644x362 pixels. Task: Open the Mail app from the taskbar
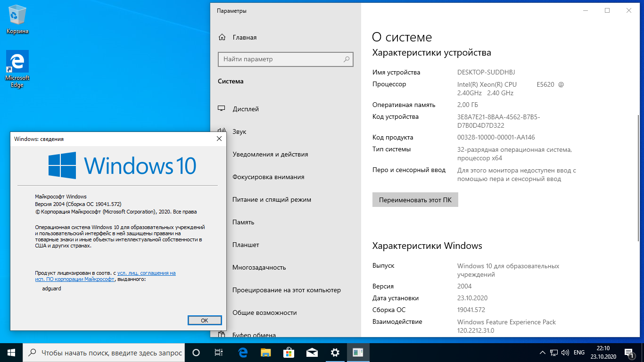(x=312, y=353)
